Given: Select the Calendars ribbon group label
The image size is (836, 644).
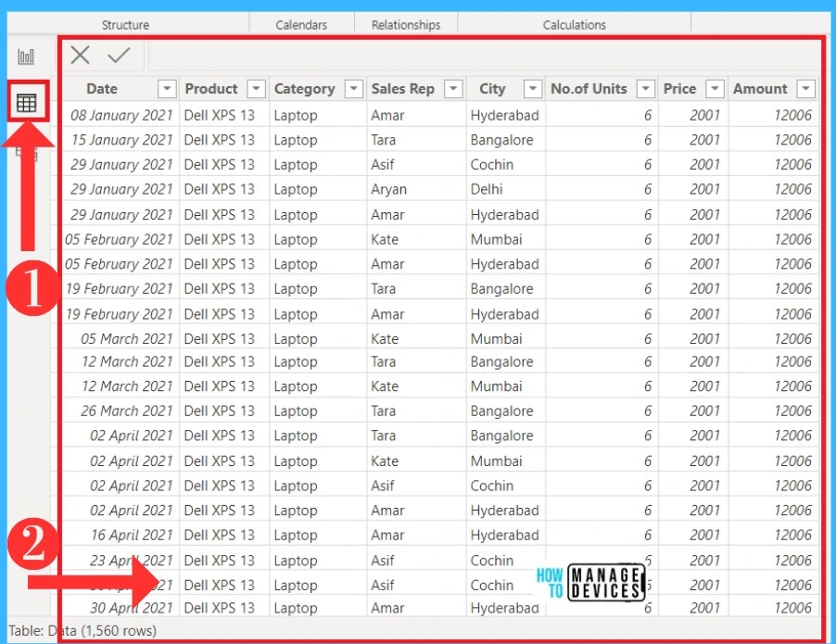Looking at the screenshot, I should [x=301, y=25].
